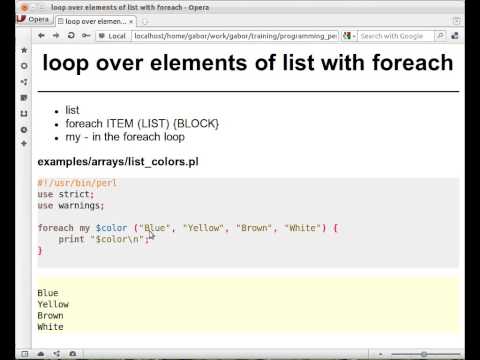Image resolution: width=480 pixels, height=360 pixels.
Task: Click the password wand key icon
Action: [86, 36]
